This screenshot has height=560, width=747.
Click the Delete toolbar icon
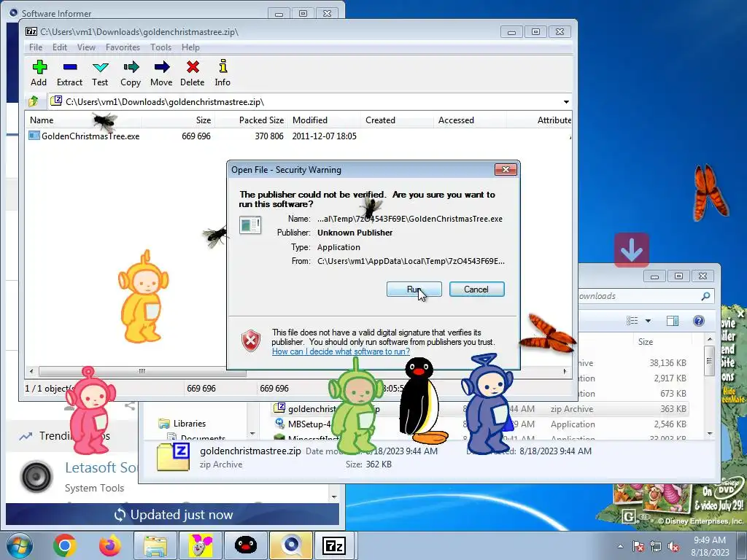point(193,73)
